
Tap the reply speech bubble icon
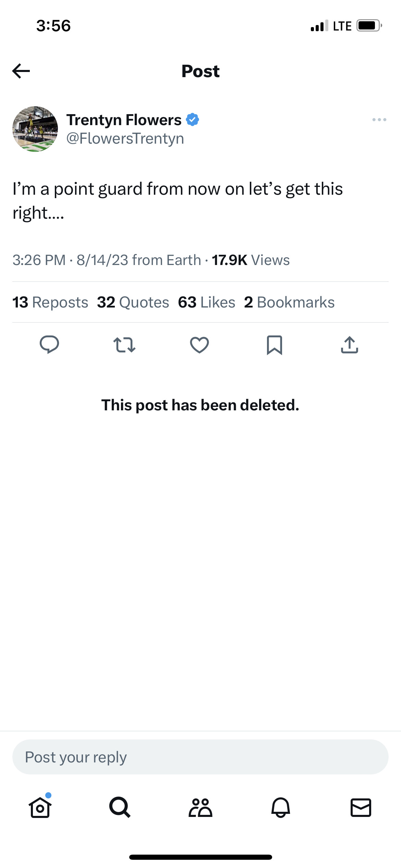49,345
